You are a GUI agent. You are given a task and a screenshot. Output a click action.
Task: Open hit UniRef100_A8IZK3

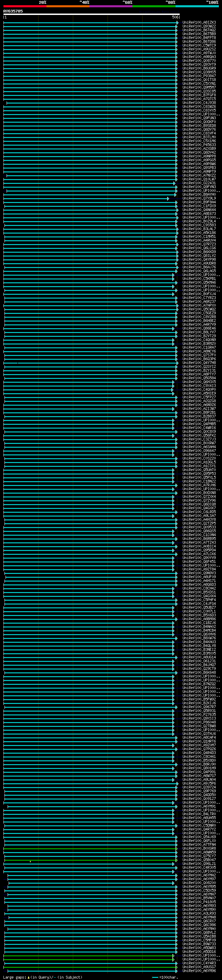coord(199,23)
